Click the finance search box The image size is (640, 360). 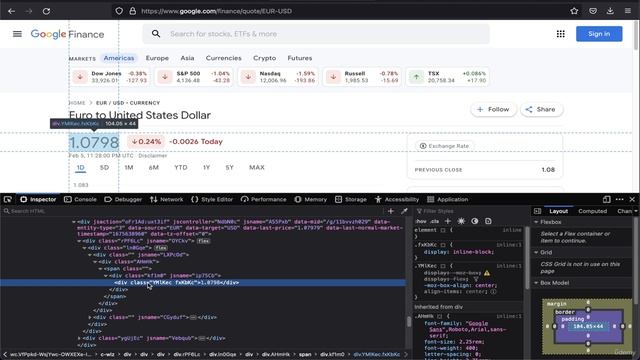316,34
